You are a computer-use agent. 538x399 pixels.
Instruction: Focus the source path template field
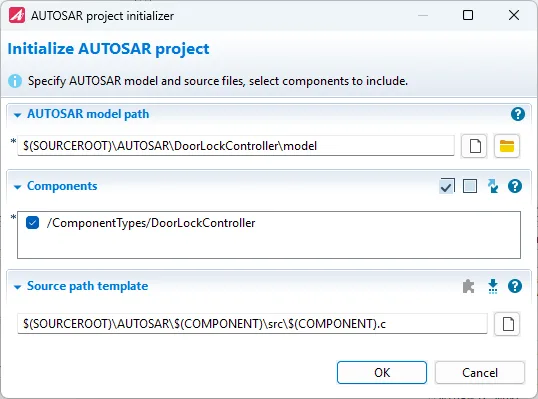[x=252, y=324]
